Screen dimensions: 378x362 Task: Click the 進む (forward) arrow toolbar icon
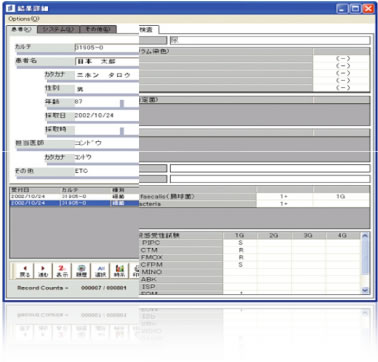(43, 271)
